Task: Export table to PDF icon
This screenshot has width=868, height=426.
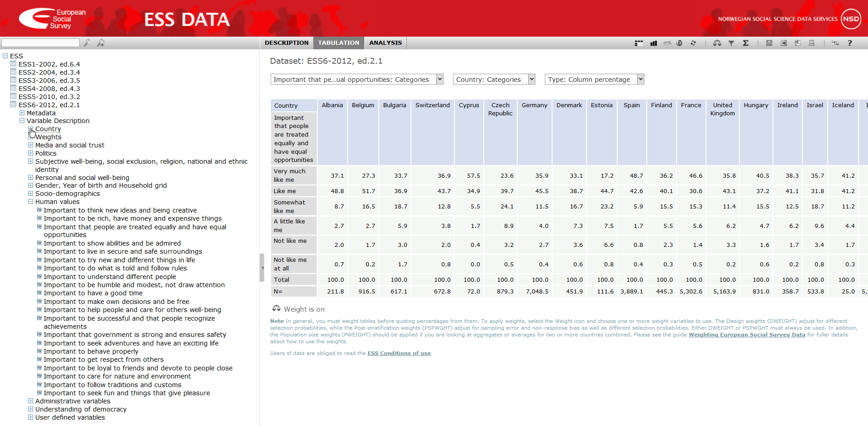Action: pos(797,43)
